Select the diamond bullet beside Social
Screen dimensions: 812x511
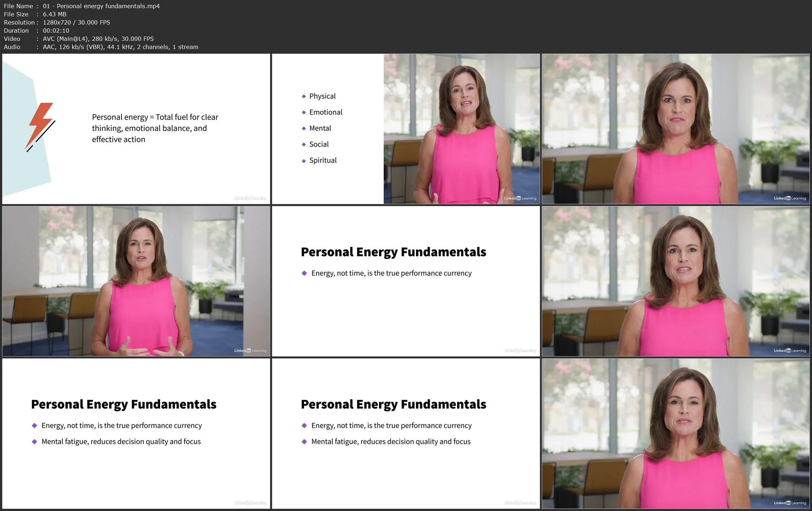tap(304, 145)
